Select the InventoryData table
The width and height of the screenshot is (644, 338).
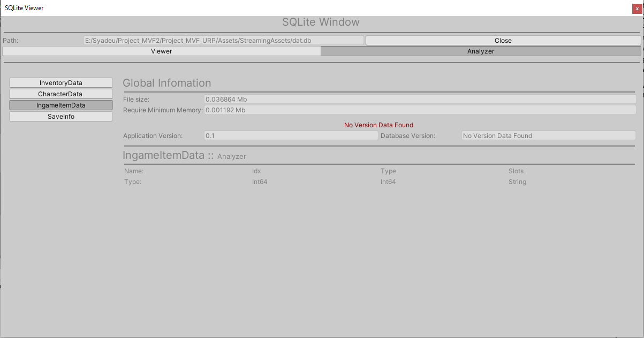click(61, 83)
